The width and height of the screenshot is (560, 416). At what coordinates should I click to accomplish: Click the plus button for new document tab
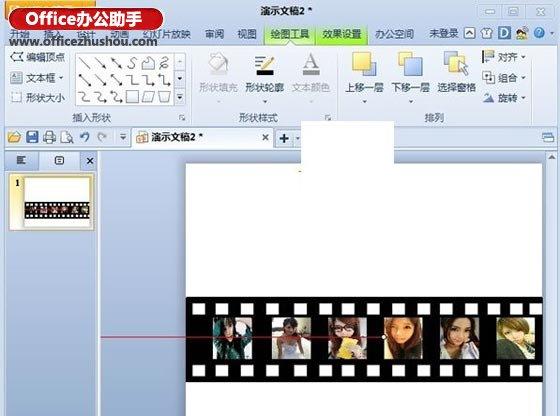coord(284,138)
